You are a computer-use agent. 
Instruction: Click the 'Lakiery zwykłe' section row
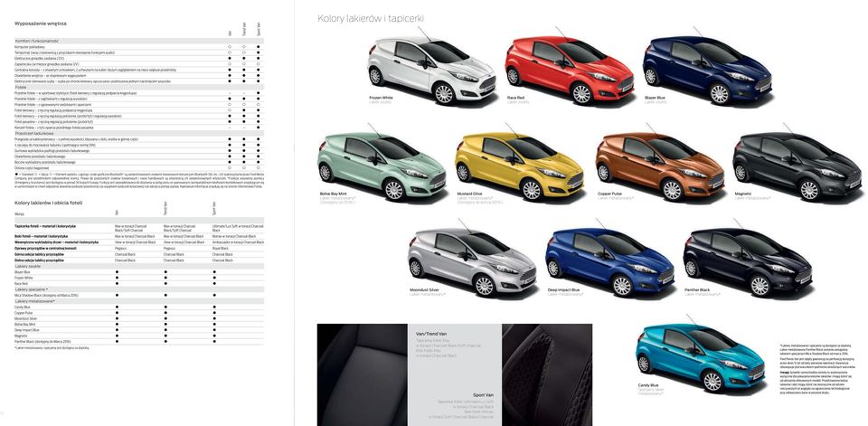tap(139, 267)
